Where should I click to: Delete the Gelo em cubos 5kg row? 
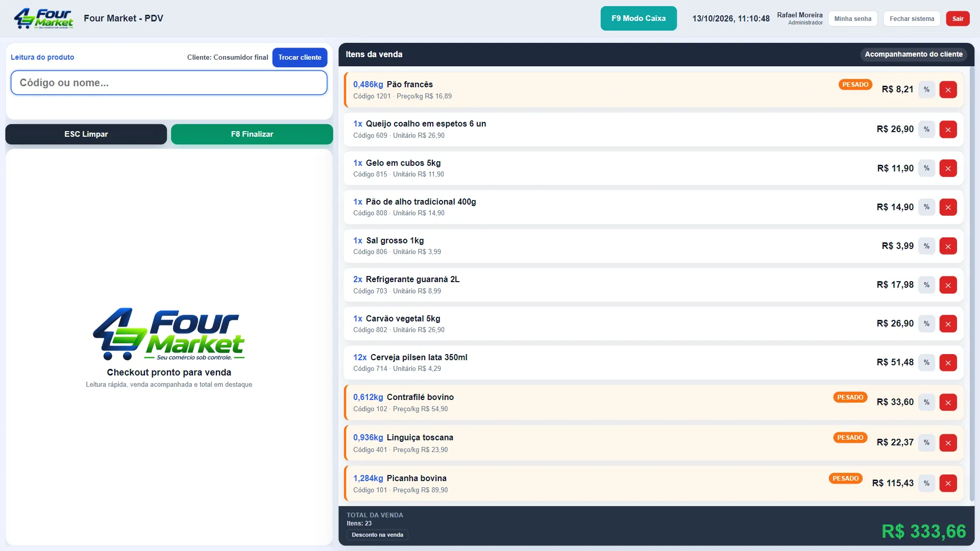948,168
